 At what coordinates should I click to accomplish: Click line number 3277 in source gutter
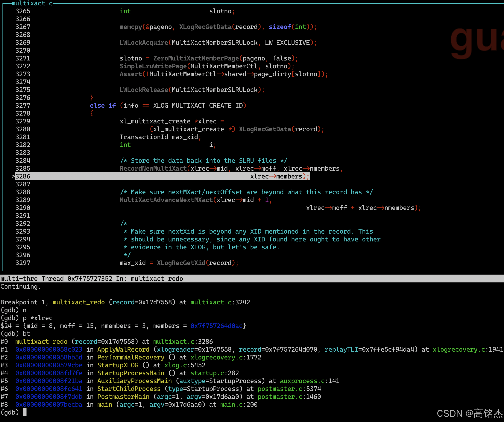point(23,105)
